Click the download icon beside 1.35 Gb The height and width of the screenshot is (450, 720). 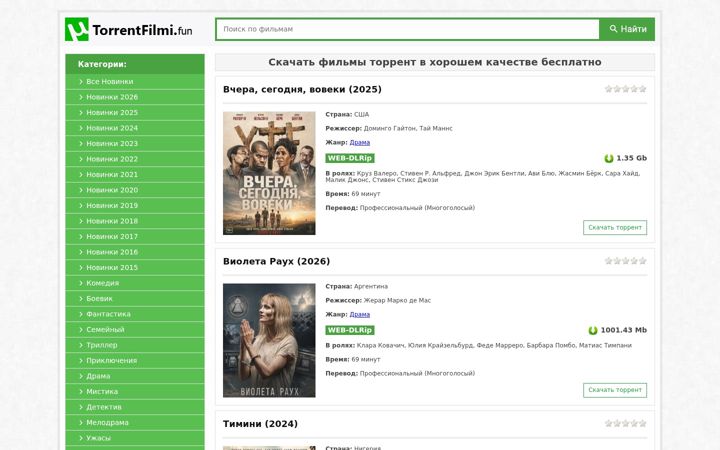click(609, 158)
